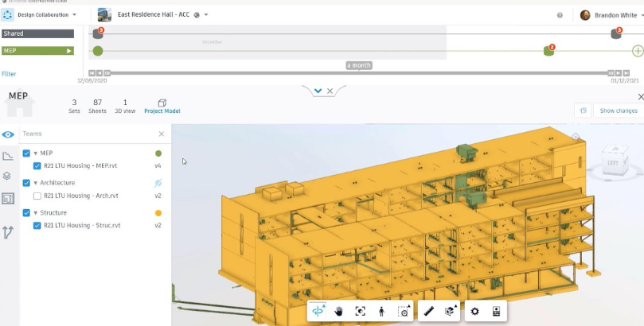Collapse the Structure team tree
The height and width of the screenshot is (326, 644).
click(x=35, y=213)
